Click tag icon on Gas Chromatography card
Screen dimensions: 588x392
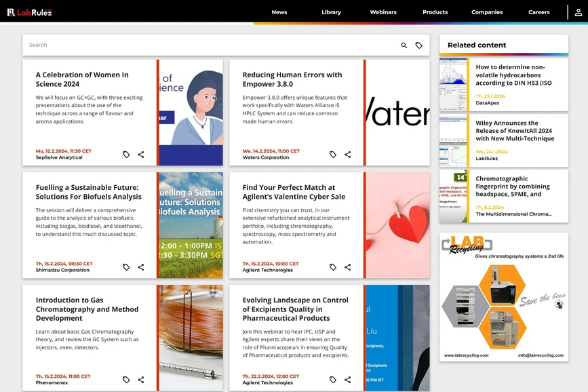(x=126, y=380)
